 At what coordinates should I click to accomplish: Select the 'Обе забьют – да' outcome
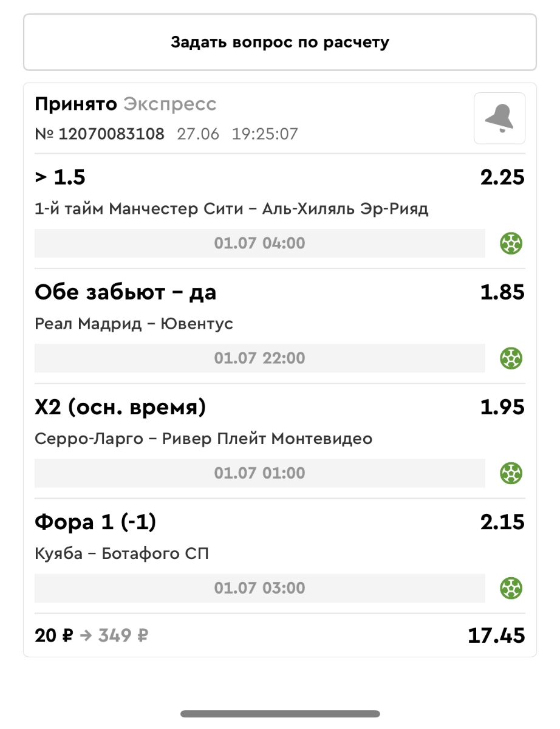125,292
